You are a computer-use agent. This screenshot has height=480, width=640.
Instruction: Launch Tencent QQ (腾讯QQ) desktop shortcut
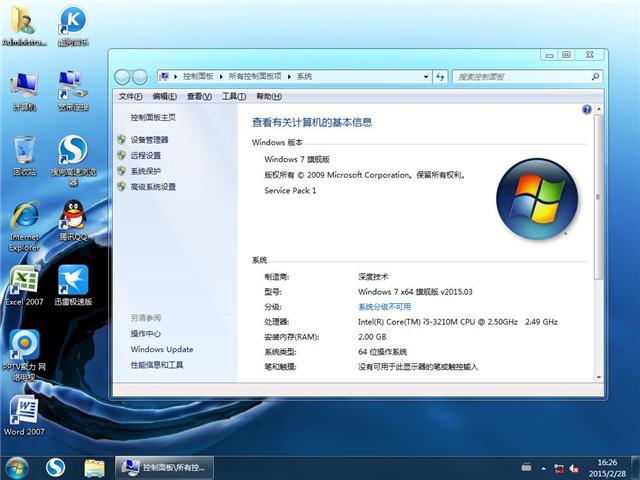(x=73, y=220)
